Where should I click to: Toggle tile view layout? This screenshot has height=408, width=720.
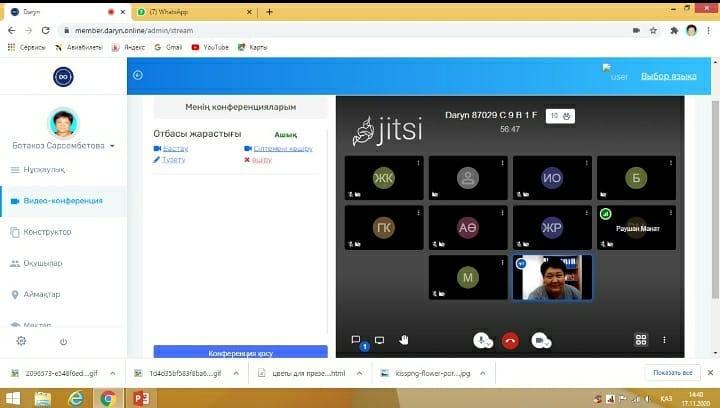coord(641,340)
